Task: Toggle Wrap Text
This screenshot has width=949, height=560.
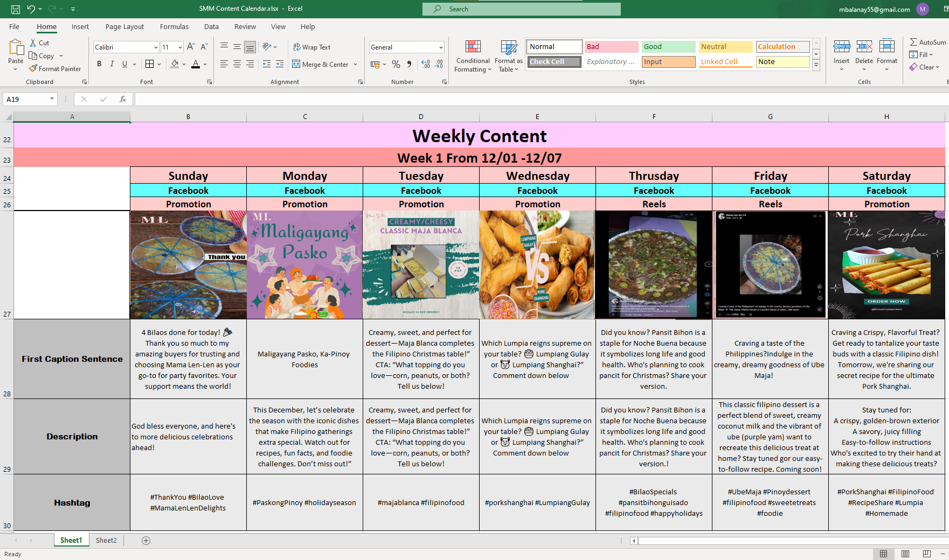Action: point(311,47)
